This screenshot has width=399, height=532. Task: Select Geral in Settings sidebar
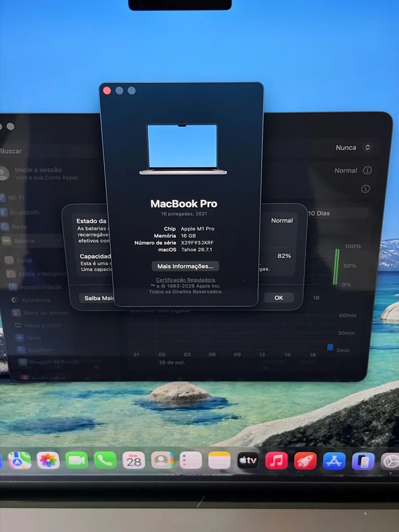pyautogui.click(x=19, y=260)
